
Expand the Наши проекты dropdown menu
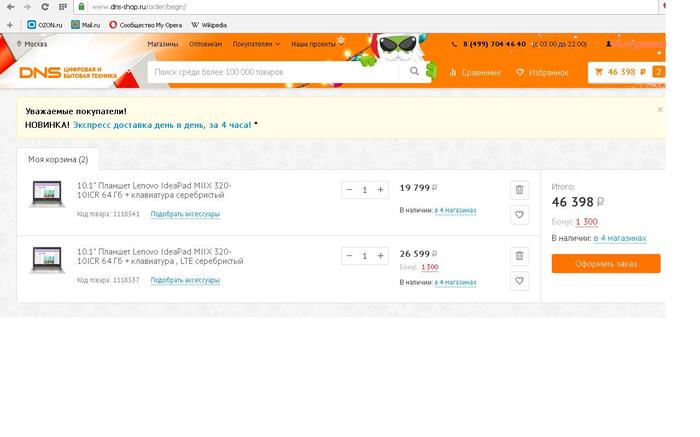317,44
